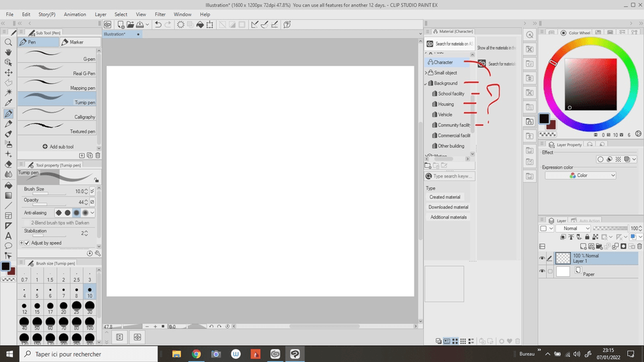
Task: Open anti-aliasing options dropdown arrow
Action: [x=92, y=213]
